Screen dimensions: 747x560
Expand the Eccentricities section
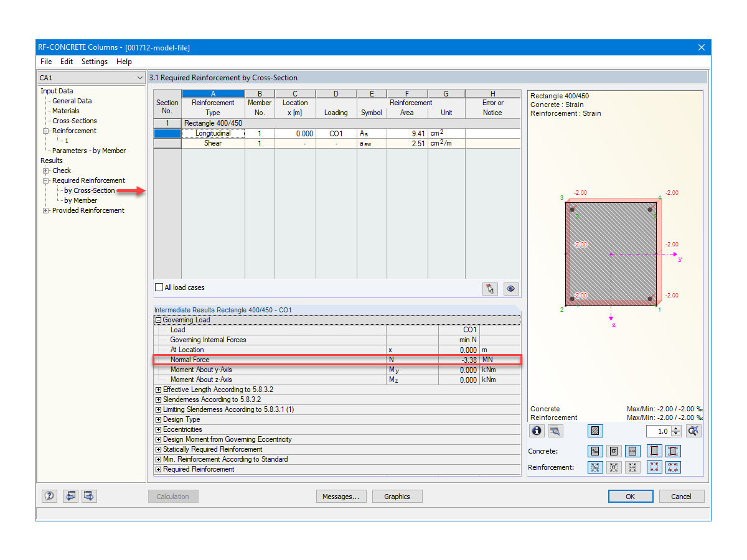158,429
